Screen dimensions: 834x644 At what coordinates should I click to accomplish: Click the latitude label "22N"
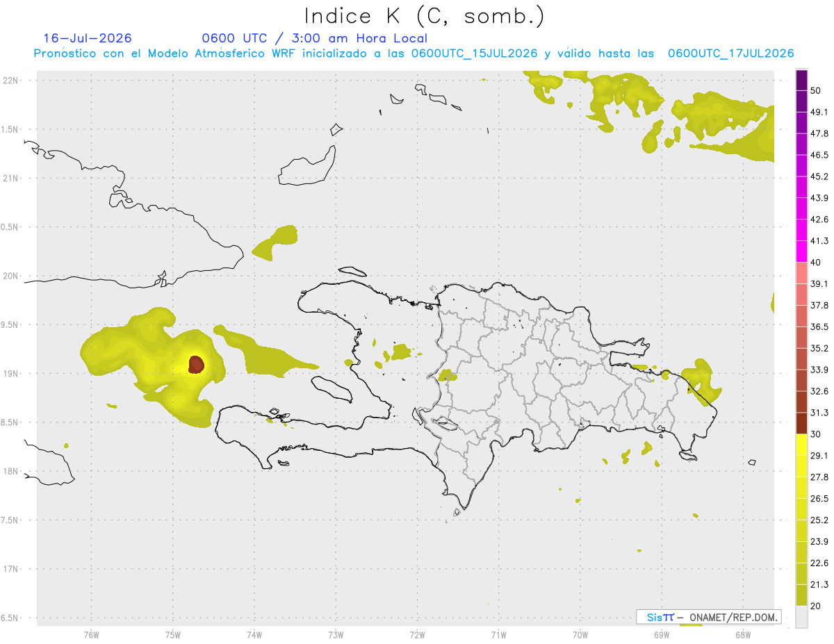10,81
